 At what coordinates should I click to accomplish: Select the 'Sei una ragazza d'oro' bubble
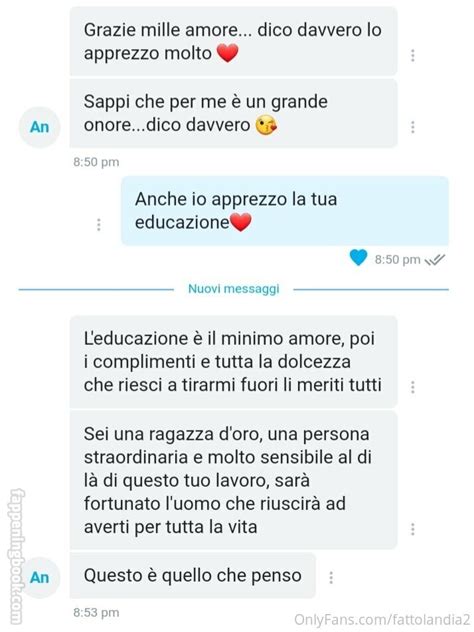click(x=233, y=480)
